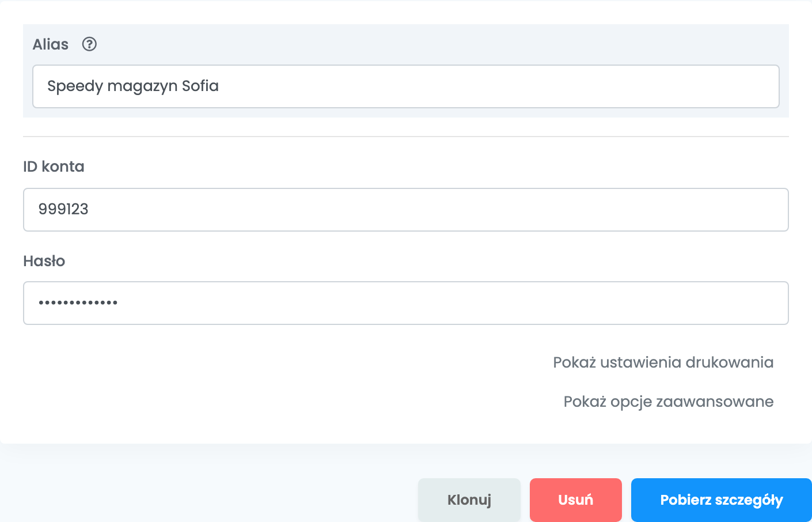Screen dimensions: 812x522
Task: Select the Hasło password field
Action: [x=406, y=303]
